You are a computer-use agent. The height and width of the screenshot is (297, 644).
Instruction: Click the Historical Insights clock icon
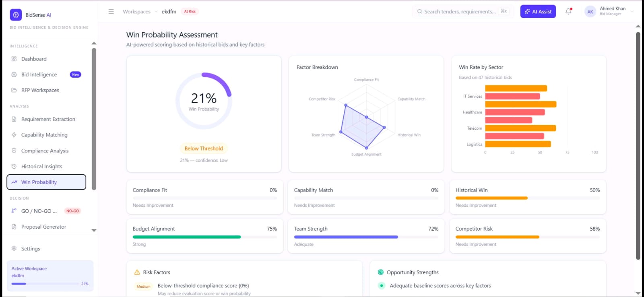tap(14, 166)
